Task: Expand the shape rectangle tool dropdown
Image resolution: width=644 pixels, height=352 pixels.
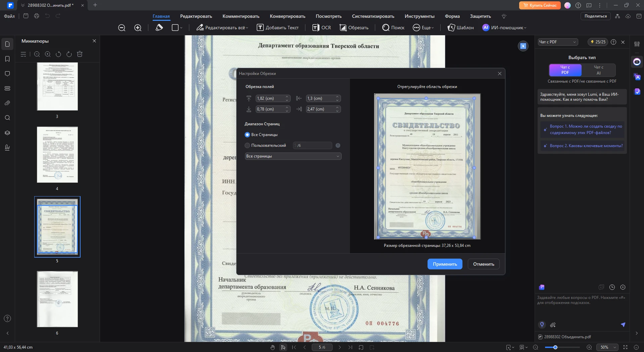Action: click(181, 28)
